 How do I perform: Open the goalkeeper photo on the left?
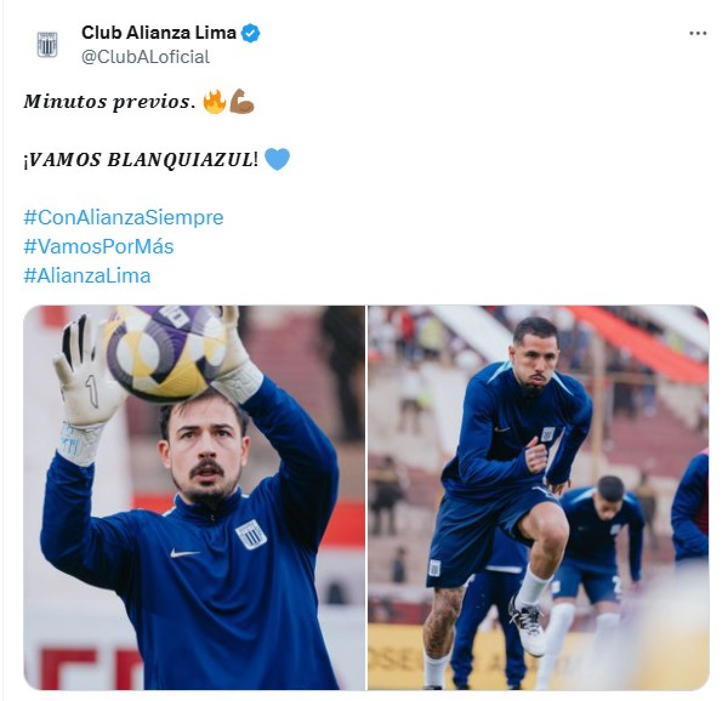point(194,497)
